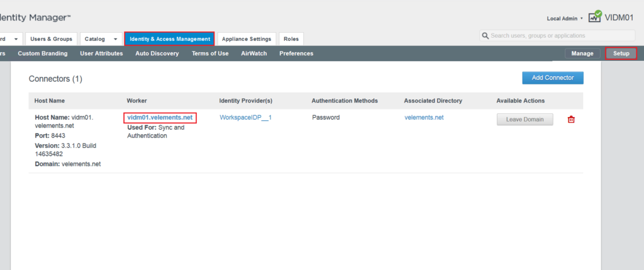The height and width of the screenshot is (270, 644).
Task: Open the AirWatch submenu item
Action: click(254, 53)
